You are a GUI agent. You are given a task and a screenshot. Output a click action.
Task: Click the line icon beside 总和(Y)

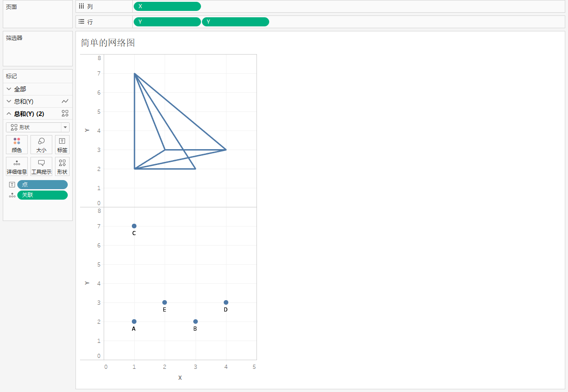point(65,101)
